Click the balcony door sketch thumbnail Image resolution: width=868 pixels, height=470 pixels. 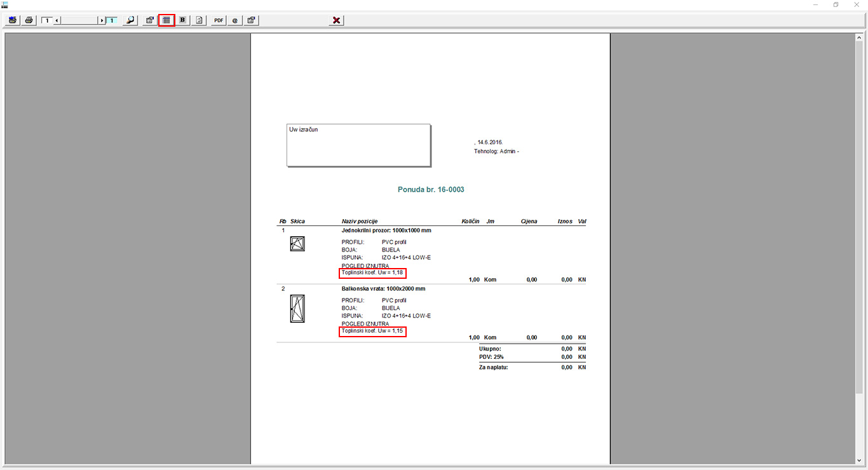click(297, 309)
